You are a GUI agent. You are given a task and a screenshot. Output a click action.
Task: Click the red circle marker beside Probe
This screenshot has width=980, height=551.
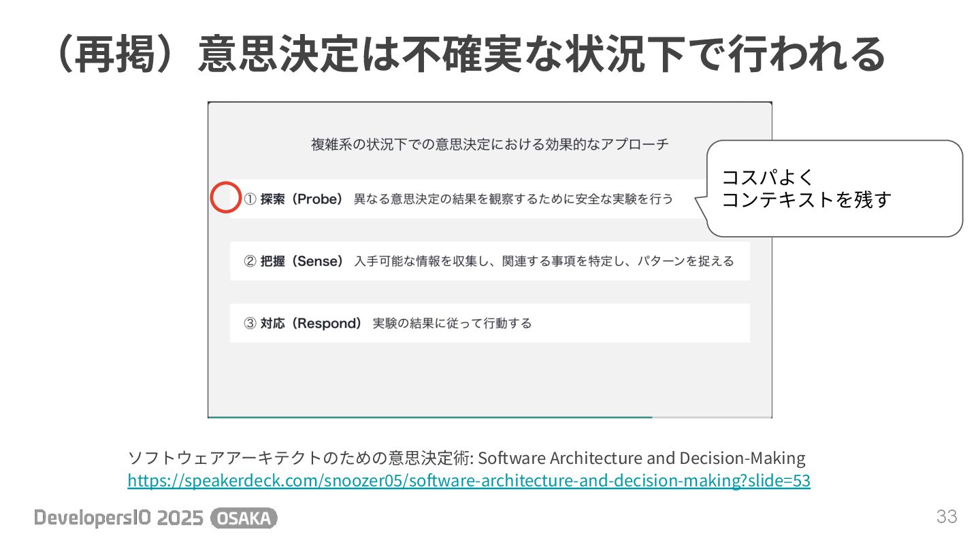tap(225, 198)
